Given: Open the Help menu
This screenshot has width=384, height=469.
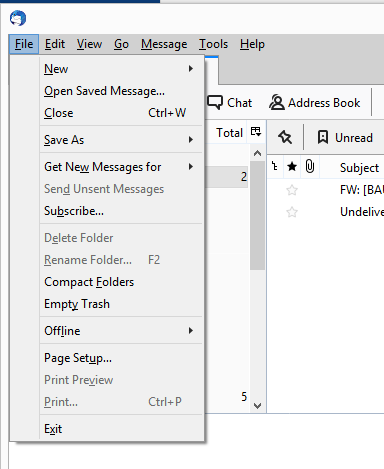Looking at the screenshot, I should [x=252, y=44].
